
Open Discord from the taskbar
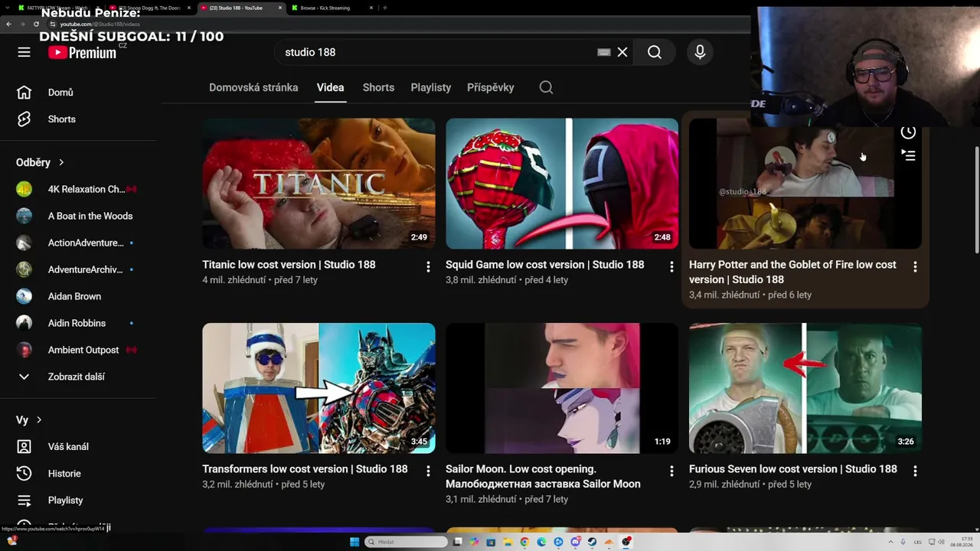[x=575, y=542]
